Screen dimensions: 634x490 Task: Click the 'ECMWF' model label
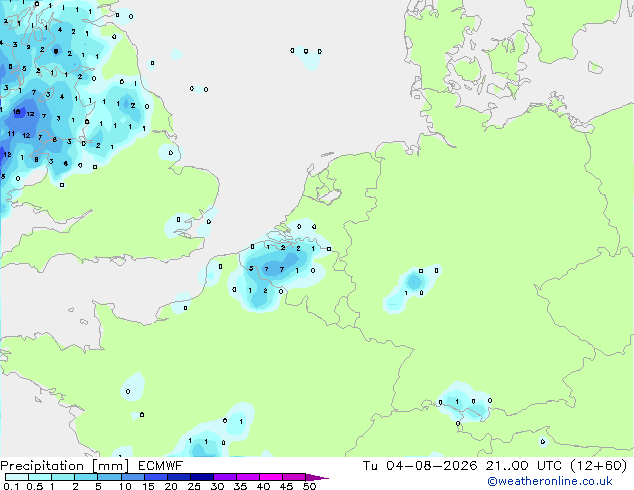[161, 466]
